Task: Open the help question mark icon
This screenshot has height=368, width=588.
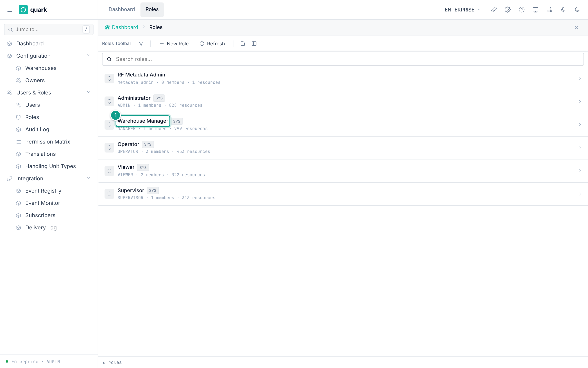Action: [521, 10]
